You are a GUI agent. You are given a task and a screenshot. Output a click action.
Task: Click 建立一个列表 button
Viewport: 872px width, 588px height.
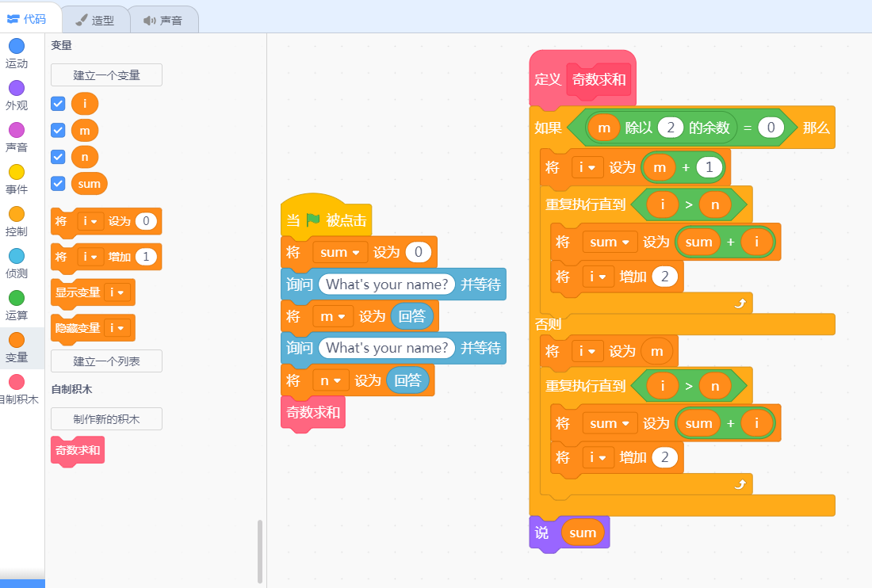[x=106, y=361]
